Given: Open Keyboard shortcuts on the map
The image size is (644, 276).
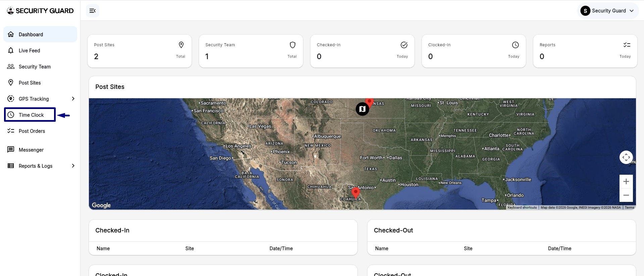Looking at the screenshot, I should pyautogui.click(x=522, y=208).
